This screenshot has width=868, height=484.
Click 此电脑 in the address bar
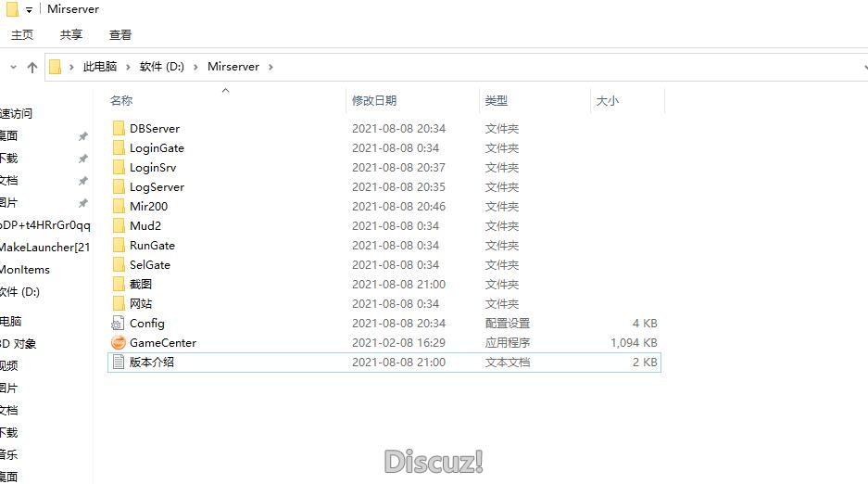point(100,67)
